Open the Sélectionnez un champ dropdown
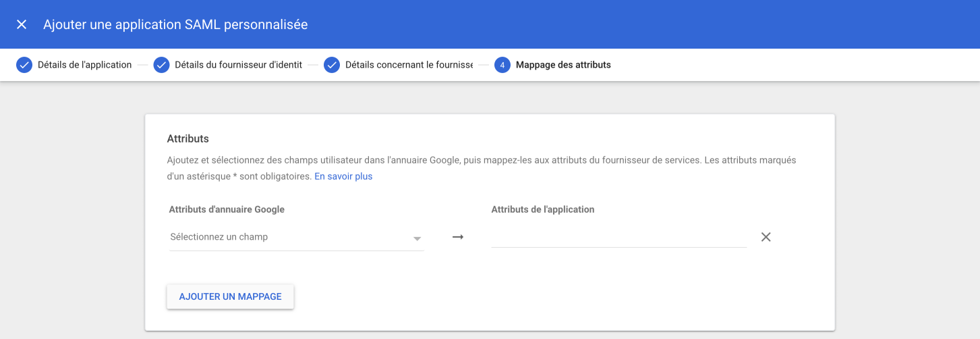This screenshot has width=980, height=339. (290, 237)
